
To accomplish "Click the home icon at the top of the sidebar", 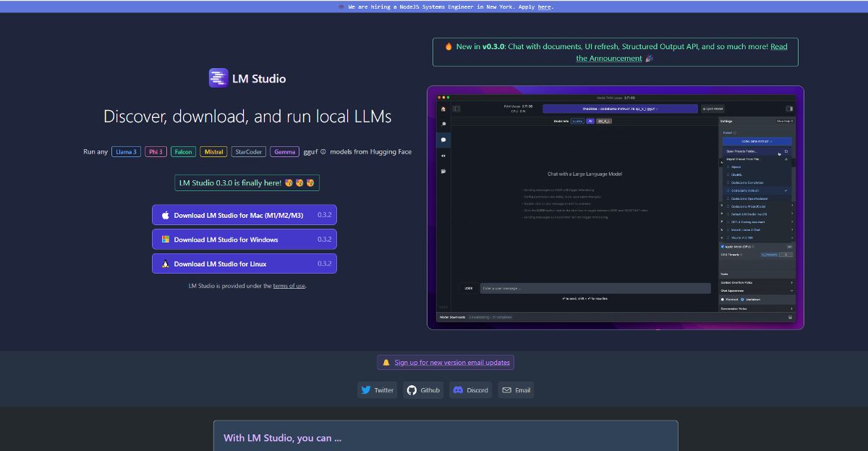I will point(443,109).
